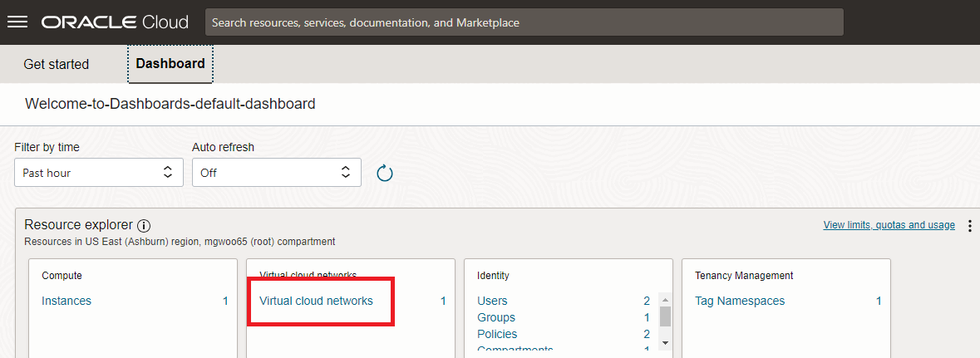Viewport: 980px width, 358px height.
Task: Click the Oracle Cloud logo
Action: 115,22
